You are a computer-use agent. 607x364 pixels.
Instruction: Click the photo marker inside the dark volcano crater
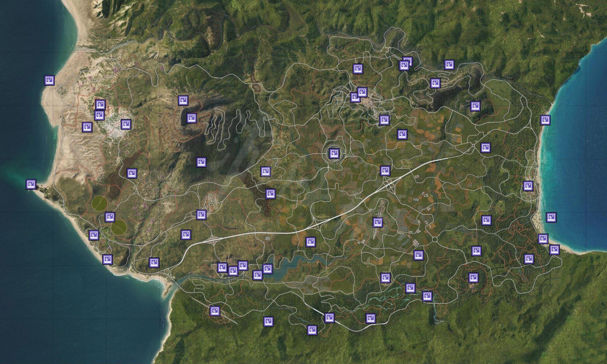(191, 118)
